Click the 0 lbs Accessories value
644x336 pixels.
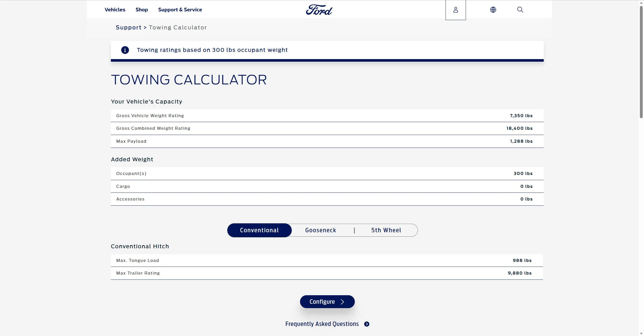526,199
